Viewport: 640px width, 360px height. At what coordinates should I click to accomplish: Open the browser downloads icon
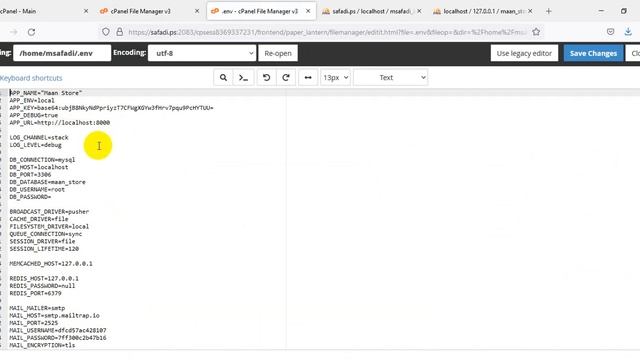[x=628, y=32]
